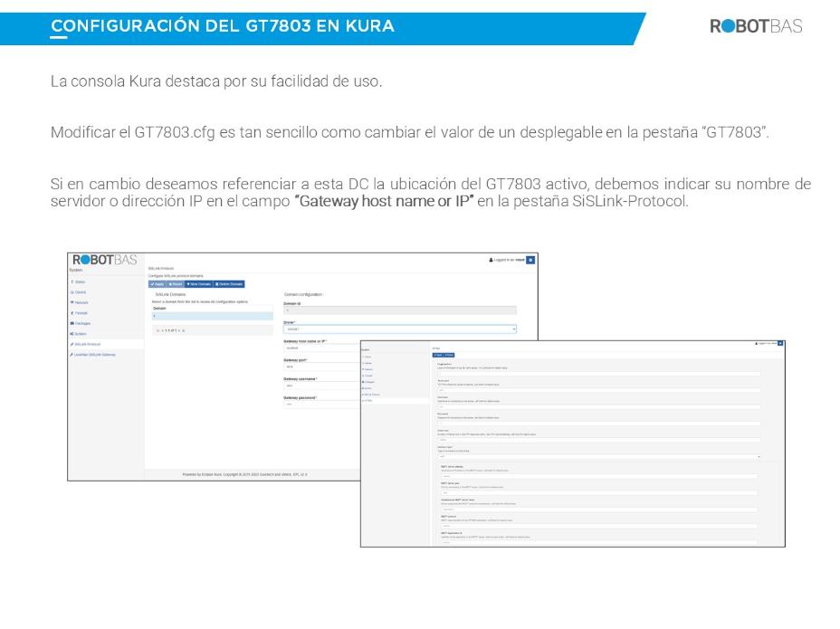Open the method type dropdown in GT7803 window
This screenshot has width=840, height=629.
(x=599, y=456)
